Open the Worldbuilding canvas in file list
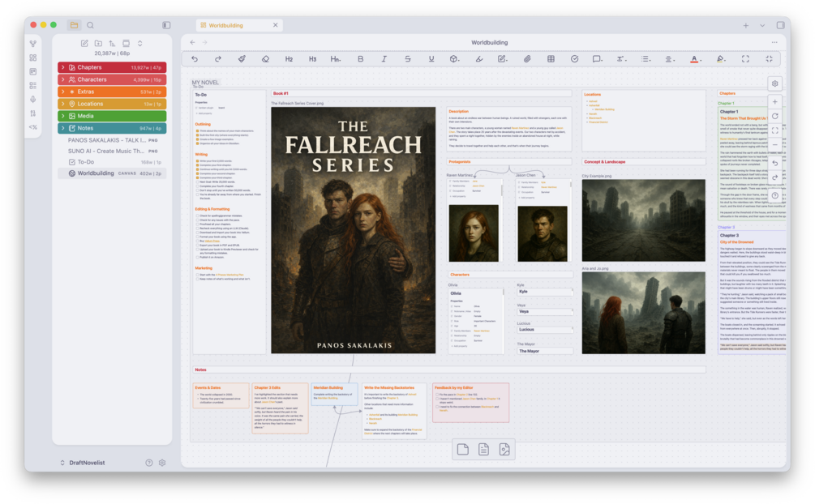Image resolution: width=815 pixels, height=504 pixels. [112, 173]
